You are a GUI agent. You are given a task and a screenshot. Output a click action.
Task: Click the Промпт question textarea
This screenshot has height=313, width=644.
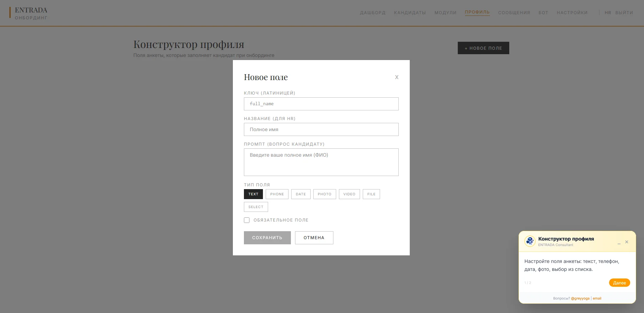[x=321, y=162]
